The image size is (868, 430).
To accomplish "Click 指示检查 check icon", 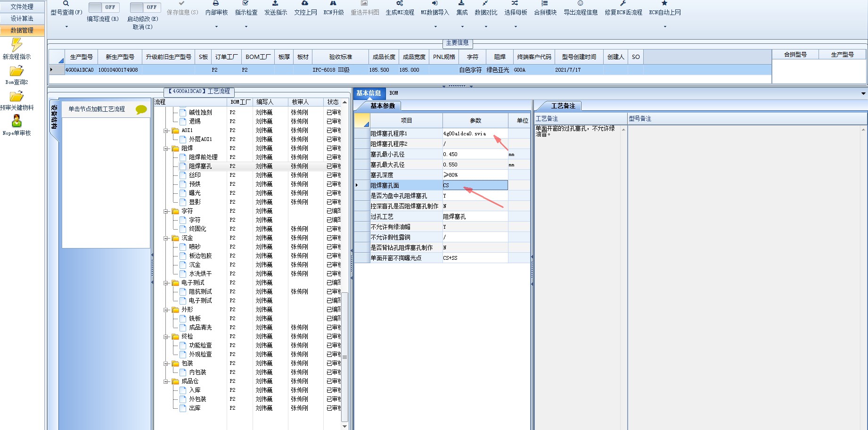I will point(246,3).
